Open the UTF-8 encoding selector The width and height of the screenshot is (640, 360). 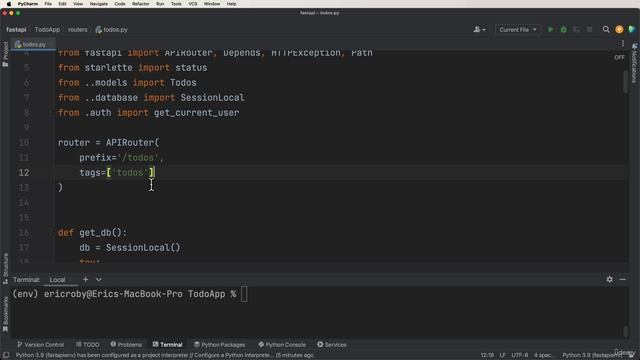pos(519,355)
